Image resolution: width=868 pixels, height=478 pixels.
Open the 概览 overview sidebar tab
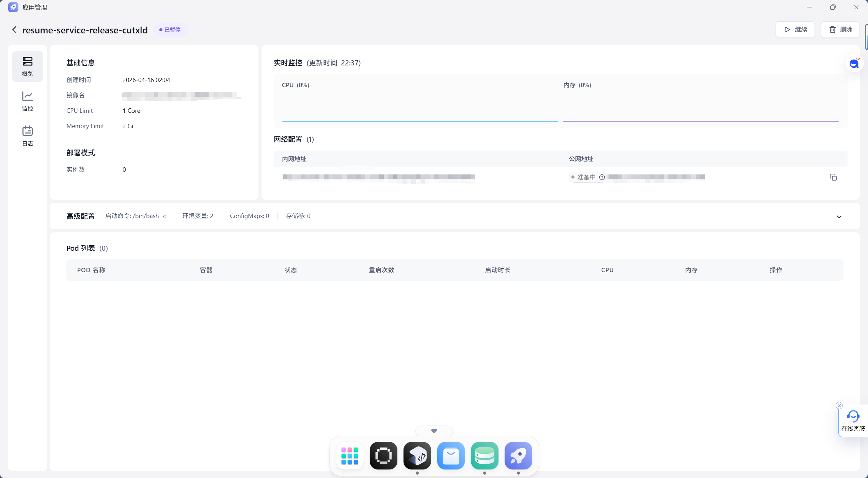[x=28, y=66]
